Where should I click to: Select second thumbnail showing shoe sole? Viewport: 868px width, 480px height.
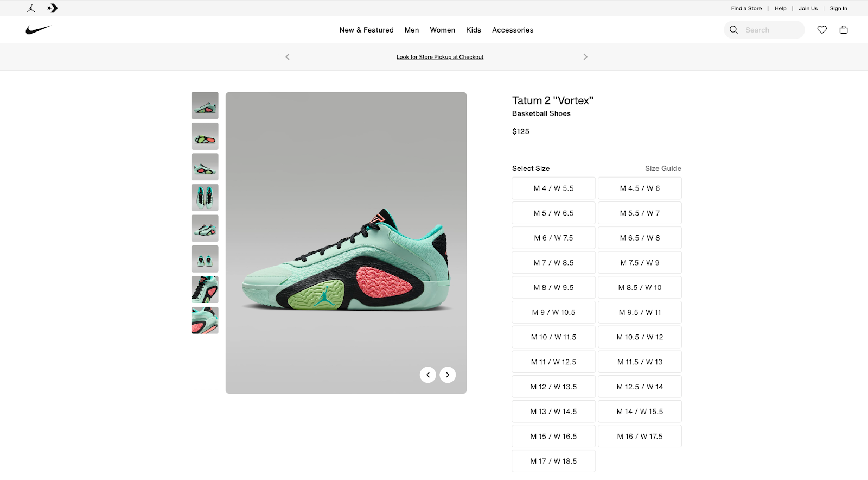[205, 136]
